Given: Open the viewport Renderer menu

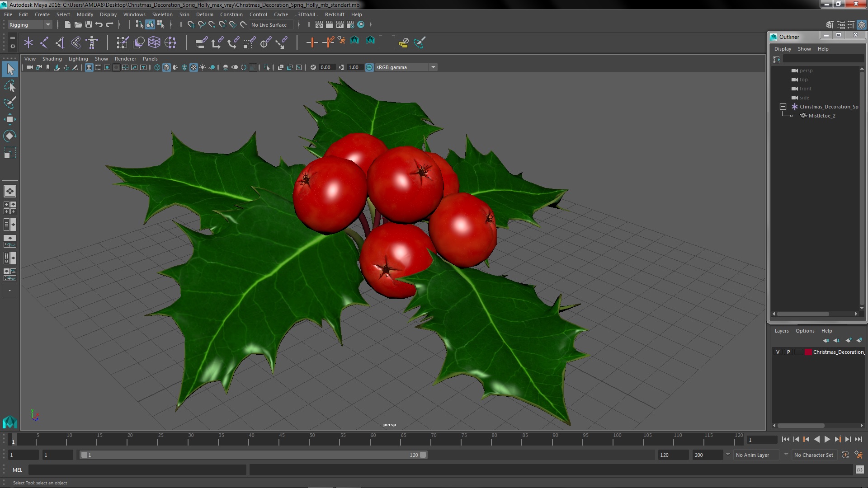Looking at the screenshot, I should pos(125,59).
